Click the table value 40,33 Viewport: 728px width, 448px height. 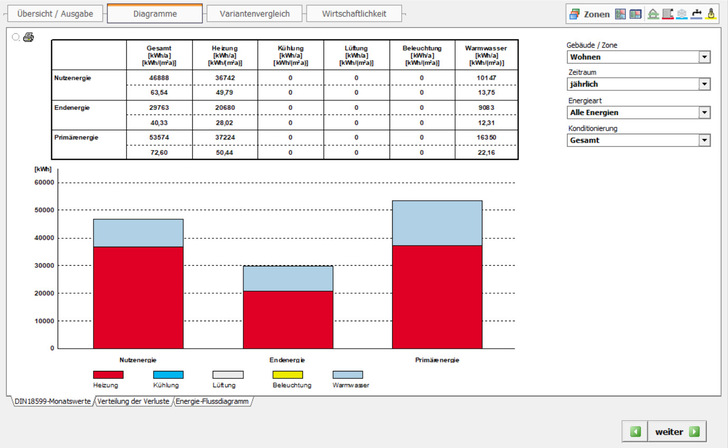159,123
